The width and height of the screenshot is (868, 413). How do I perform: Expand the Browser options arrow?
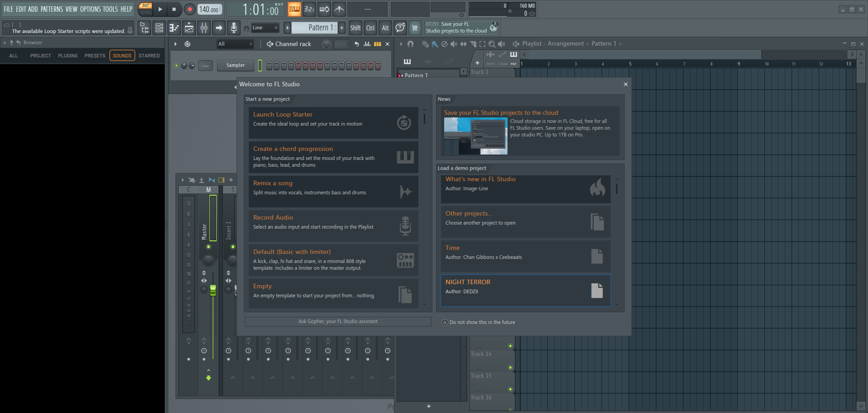[5, 42]
